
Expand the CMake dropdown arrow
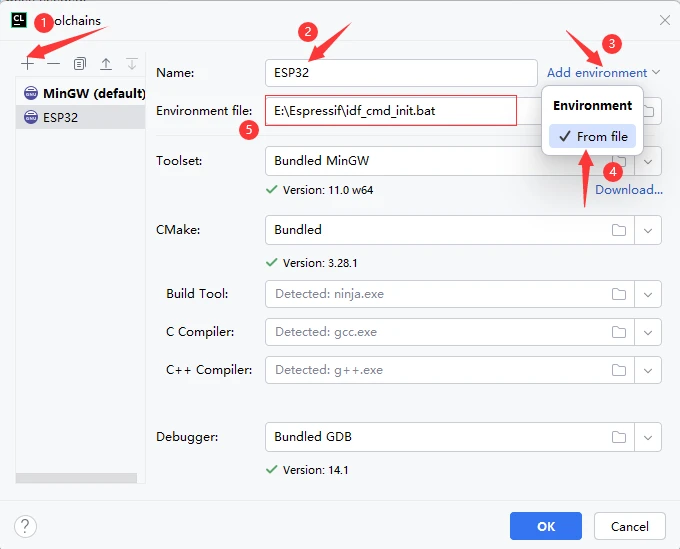click(x=649, y=230)
